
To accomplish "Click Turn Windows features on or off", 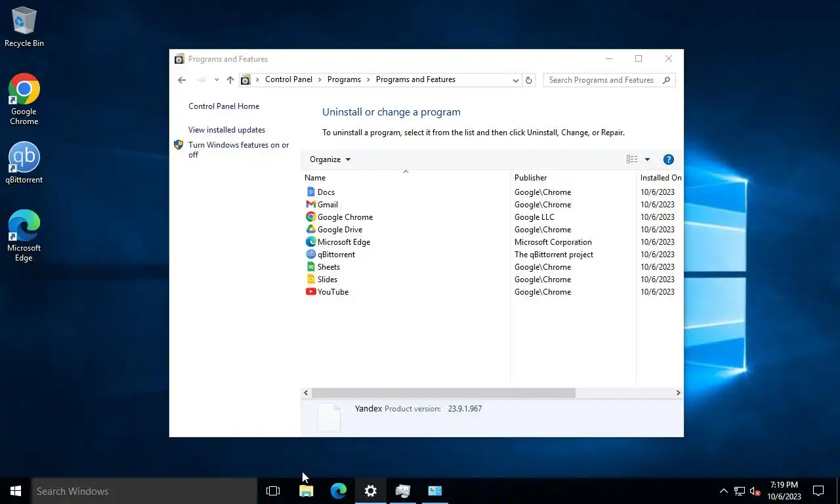I will (238, 150).
